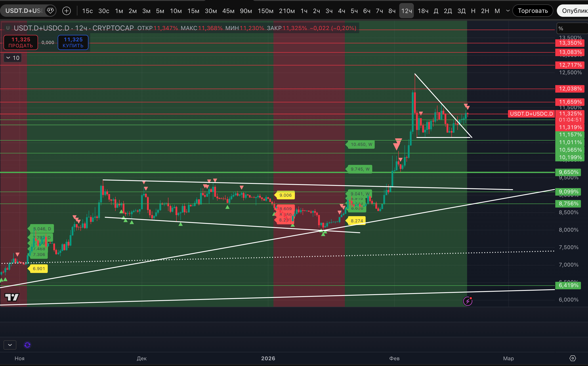
Task: Select the Н weekly interval tab
Action: (473, 11)
